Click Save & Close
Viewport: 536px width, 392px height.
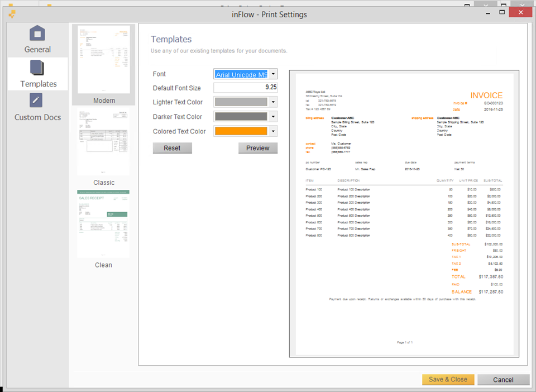click(448, 379)
